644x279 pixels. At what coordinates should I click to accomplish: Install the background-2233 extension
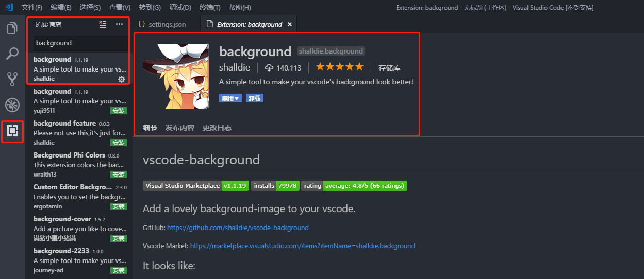119,270
